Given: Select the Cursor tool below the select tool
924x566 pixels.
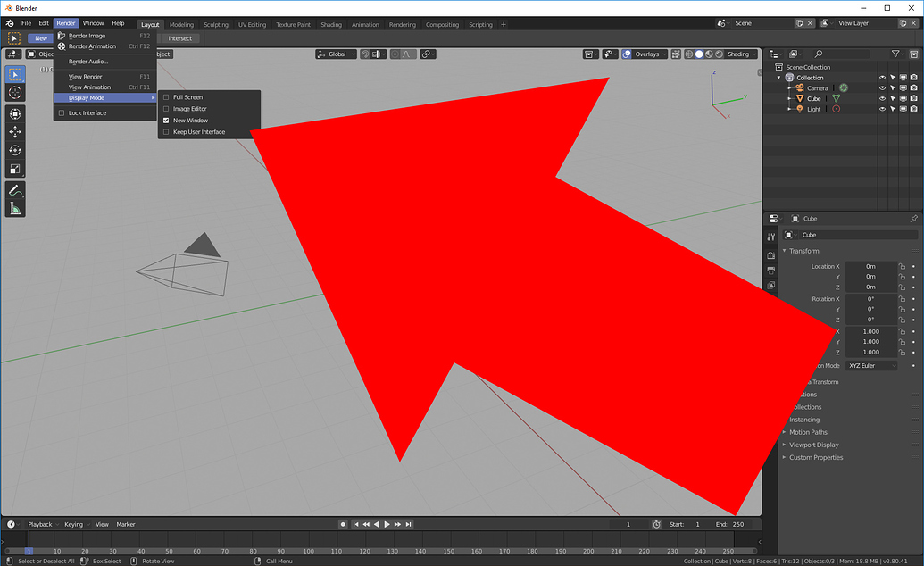Looking at the screenshot, I should coord(14,92).
